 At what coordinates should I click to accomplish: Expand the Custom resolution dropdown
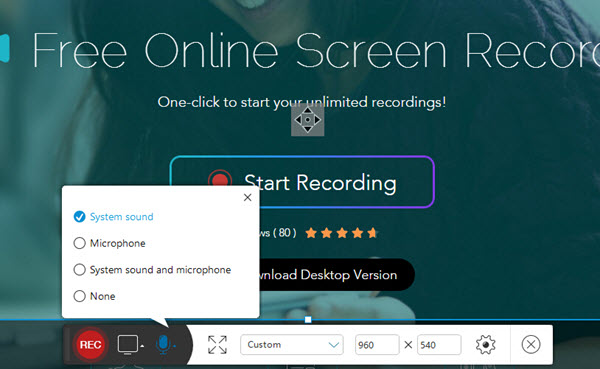(292, 345)
